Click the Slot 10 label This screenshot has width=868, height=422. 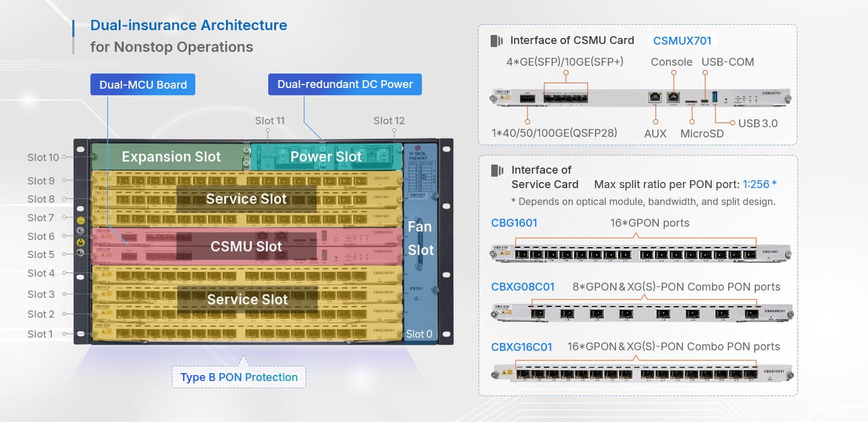coord(43,157)
